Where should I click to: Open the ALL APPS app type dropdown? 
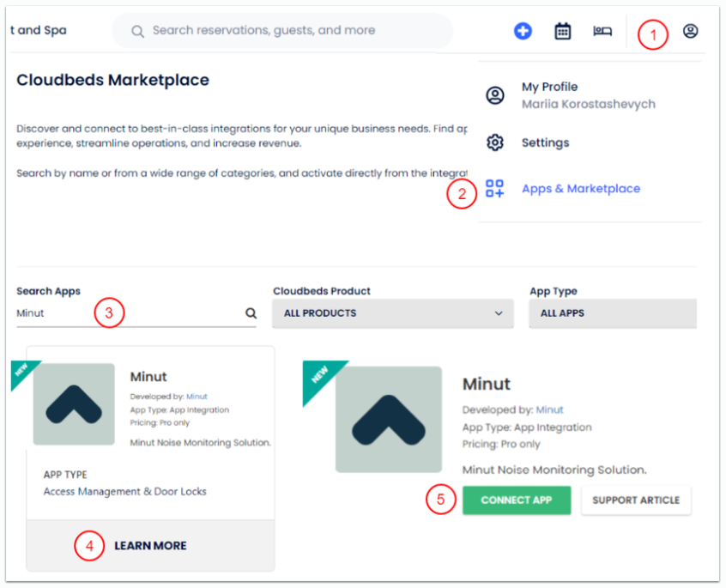point(613,313)
